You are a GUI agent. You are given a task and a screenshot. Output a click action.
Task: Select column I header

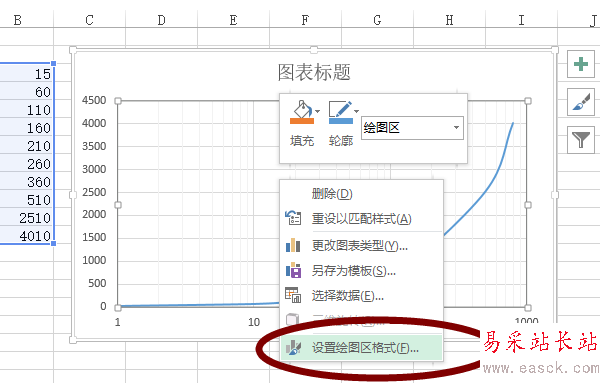pyautogui.click(x=521, y=20)
